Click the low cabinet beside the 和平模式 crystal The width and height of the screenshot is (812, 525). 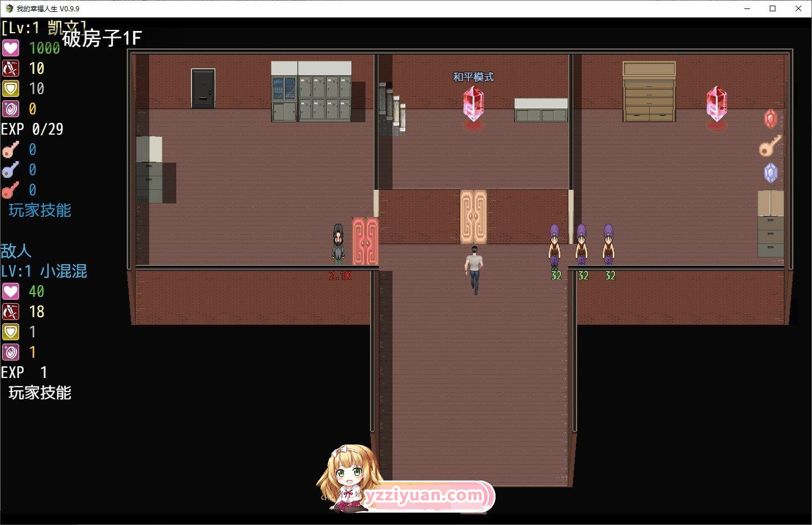541,110
